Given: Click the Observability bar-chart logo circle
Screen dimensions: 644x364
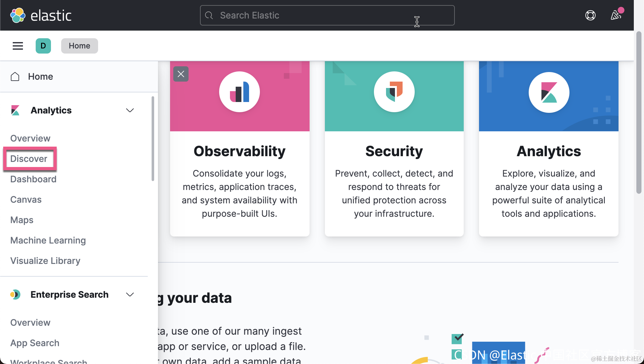Looking at the screenshot, I should click(x=240, y=92).
